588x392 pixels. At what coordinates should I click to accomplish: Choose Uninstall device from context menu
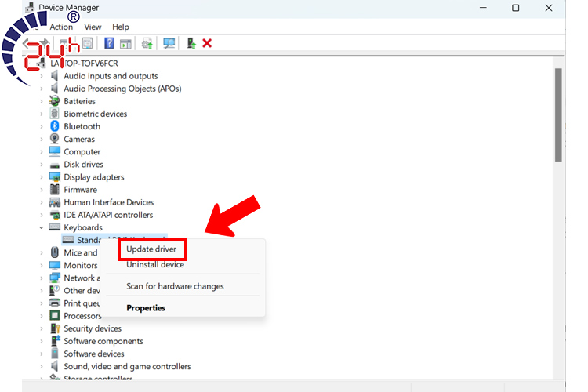(x=155, y=264)
